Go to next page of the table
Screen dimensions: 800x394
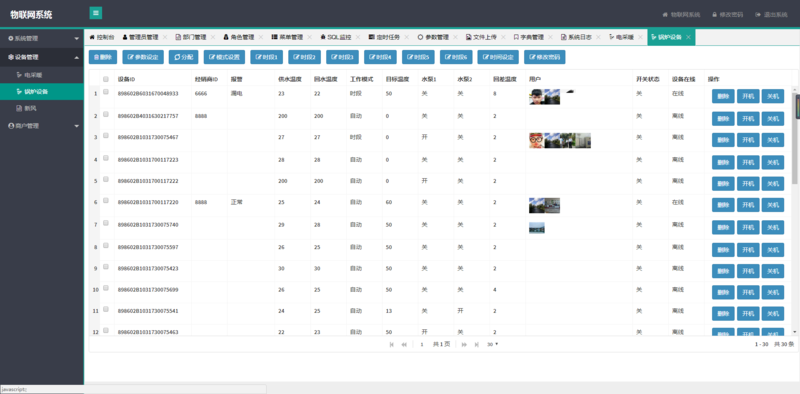pos(464,344)
